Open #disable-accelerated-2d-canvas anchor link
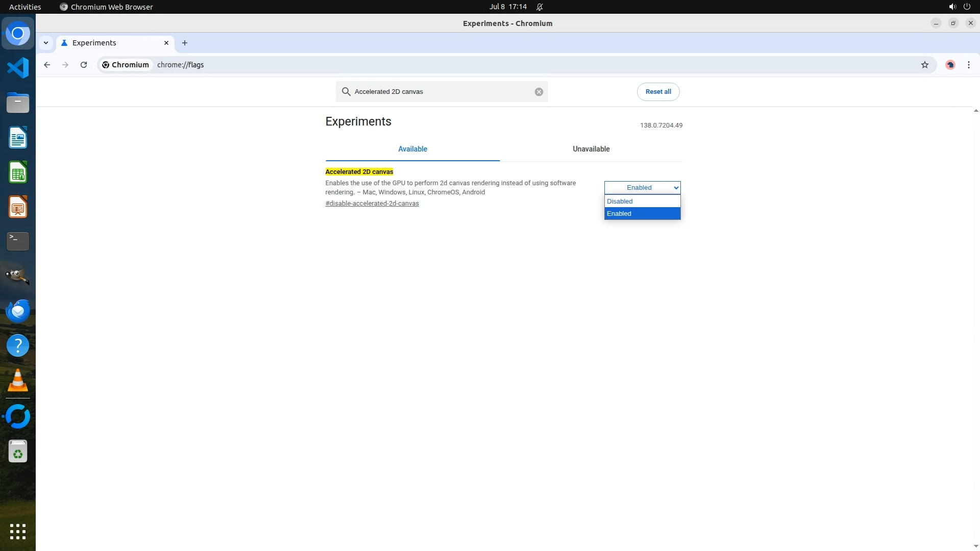Image resolution: width=980 pixels, height=551 pixels. pos(372,204)
